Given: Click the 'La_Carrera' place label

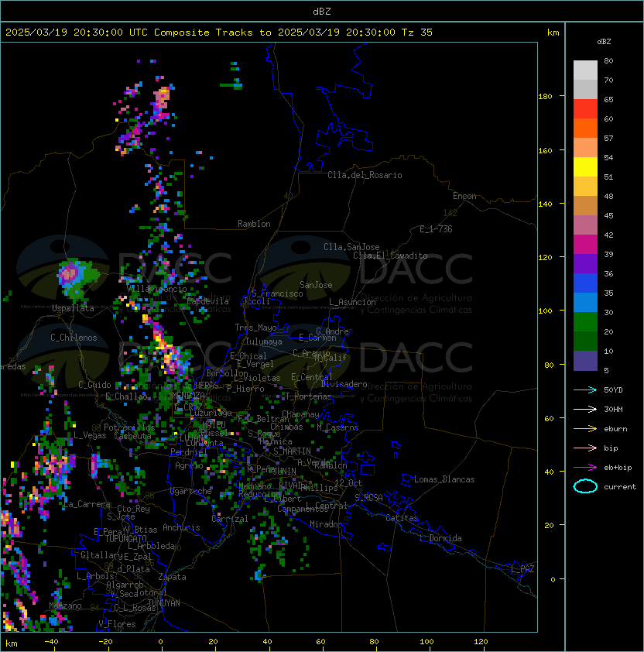Looking at the screenshot, I should pyautogui.click(x=87, y=504).
